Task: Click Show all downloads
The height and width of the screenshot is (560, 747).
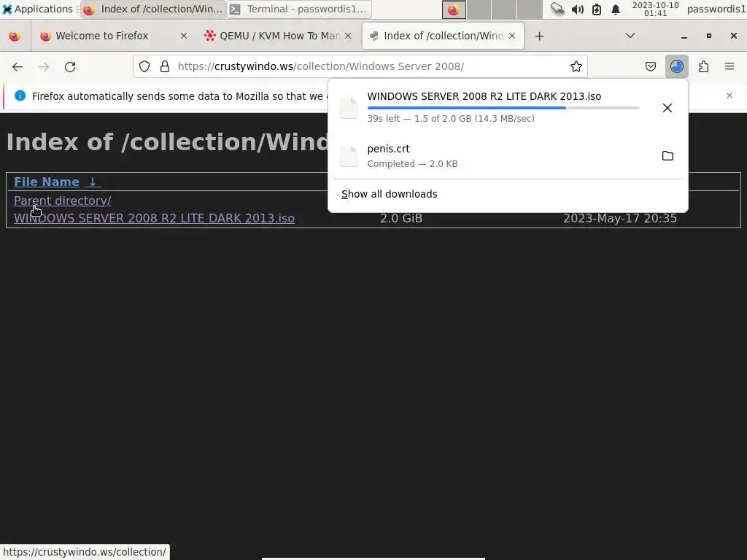Action: pyautogui.click(x=390, y=194)
